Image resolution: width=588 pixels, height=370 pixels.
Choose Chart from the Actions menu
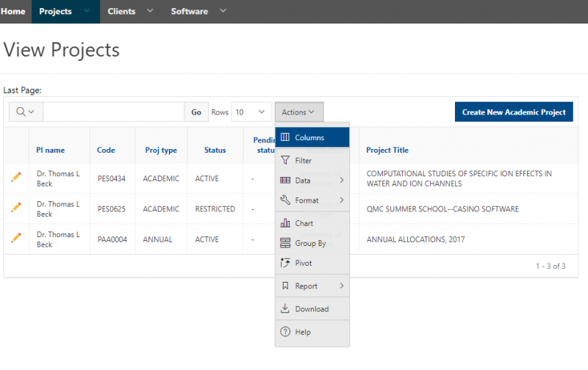click(x=312, y=224)
